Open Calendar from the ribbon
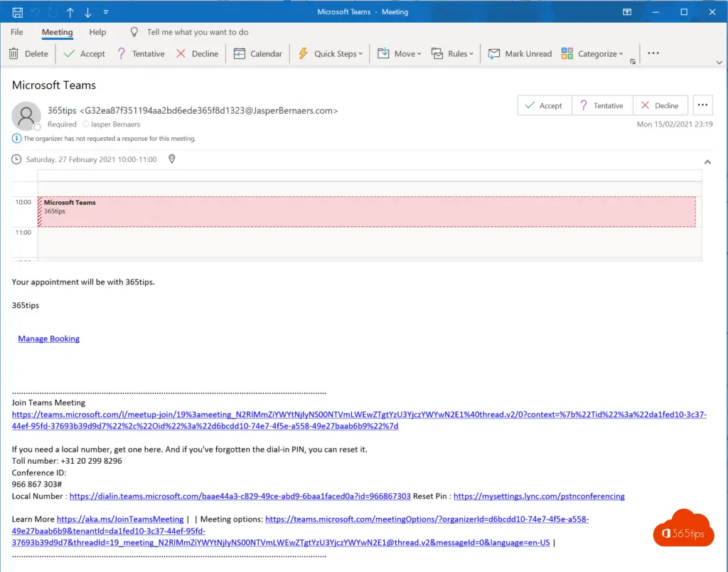Screen dimensions: 728x572 click(258, 53)
